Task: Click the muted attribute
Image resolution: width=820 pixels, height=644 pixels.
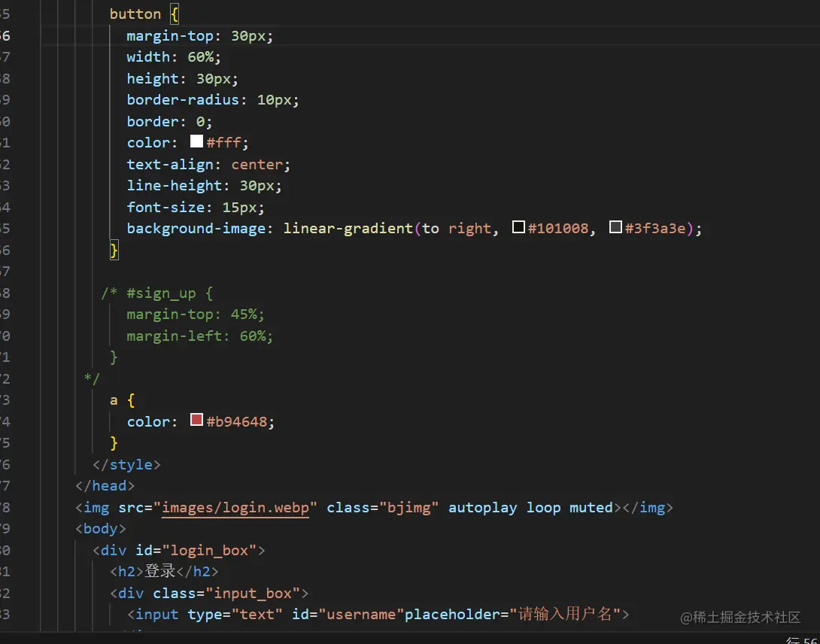Action: [591, 508]
